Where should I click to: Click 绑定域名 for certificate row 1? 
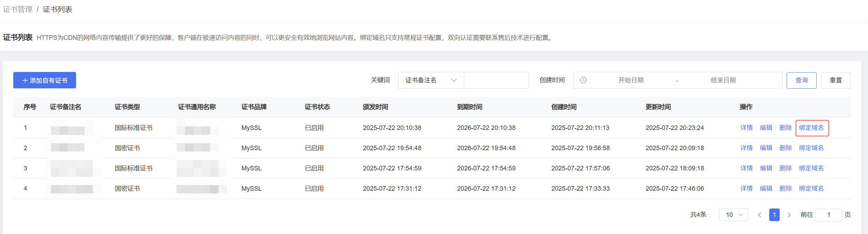811,128
